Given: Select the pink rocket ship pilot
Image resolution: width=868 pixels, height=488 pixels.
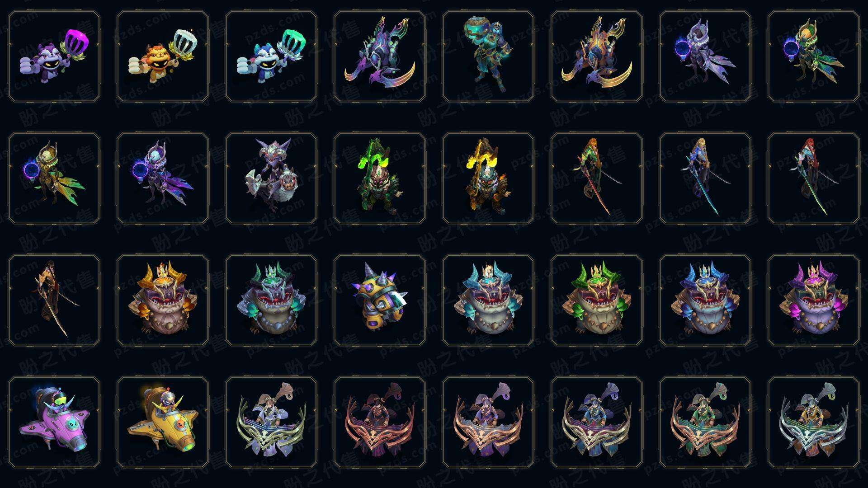Looking at the screenshot, I should pos(54,422).
